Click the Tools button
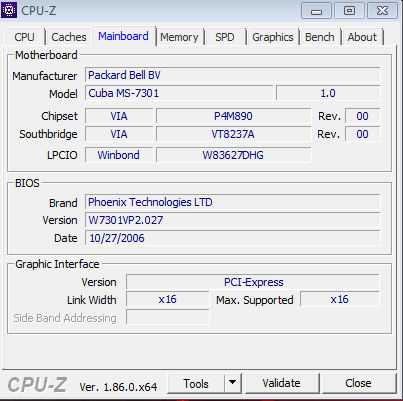Screen dimensions: 403x401 (x=196, y=384)
